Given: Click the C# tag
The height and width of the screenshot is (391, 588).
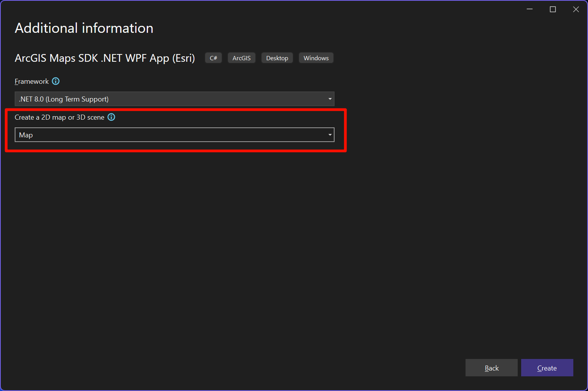Looking at the screenshot, I should point(213,58).
